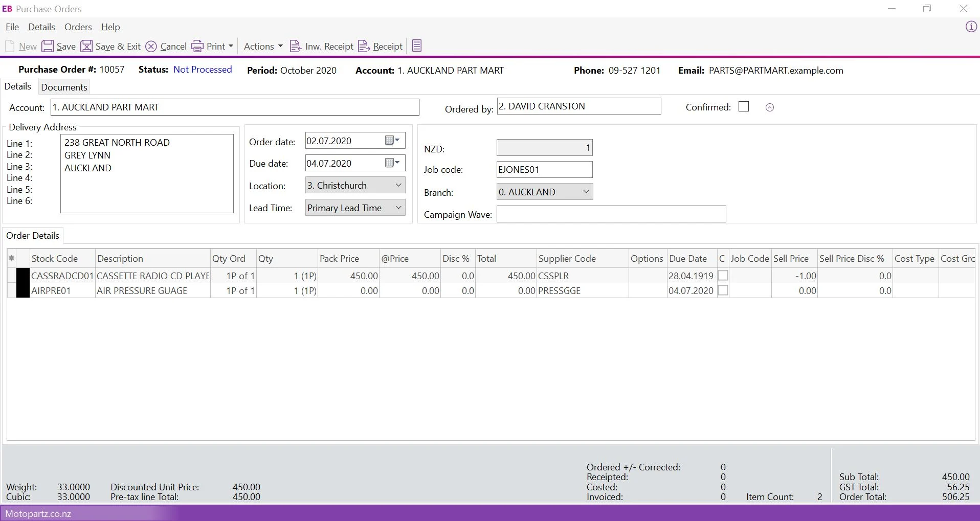The height and width of the screenshot is (521, 980).
Task: Click the Save icon
Action: (58, 46)
